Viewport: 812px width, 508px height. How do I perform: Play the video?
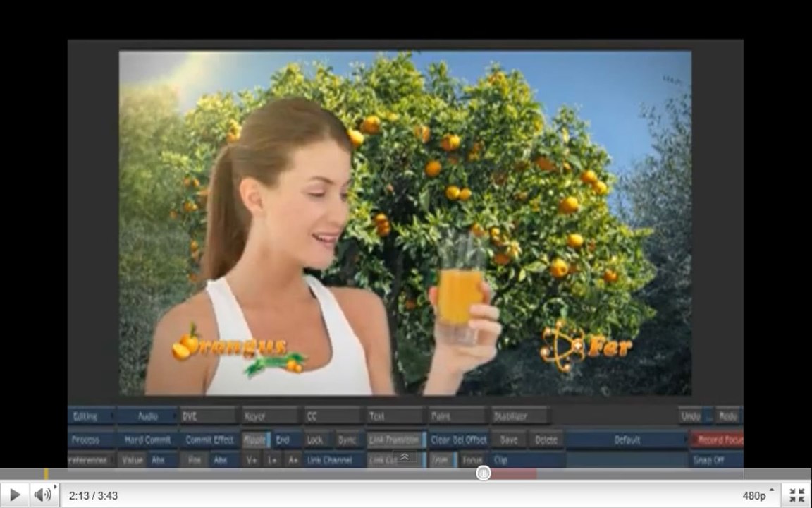(x=15, y=495)
